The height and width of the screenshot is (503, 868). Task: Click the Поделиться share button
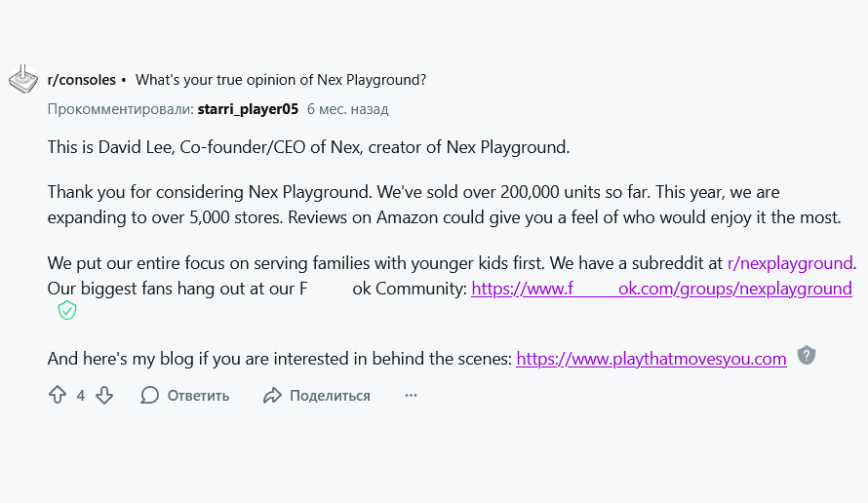pos(317,395)
